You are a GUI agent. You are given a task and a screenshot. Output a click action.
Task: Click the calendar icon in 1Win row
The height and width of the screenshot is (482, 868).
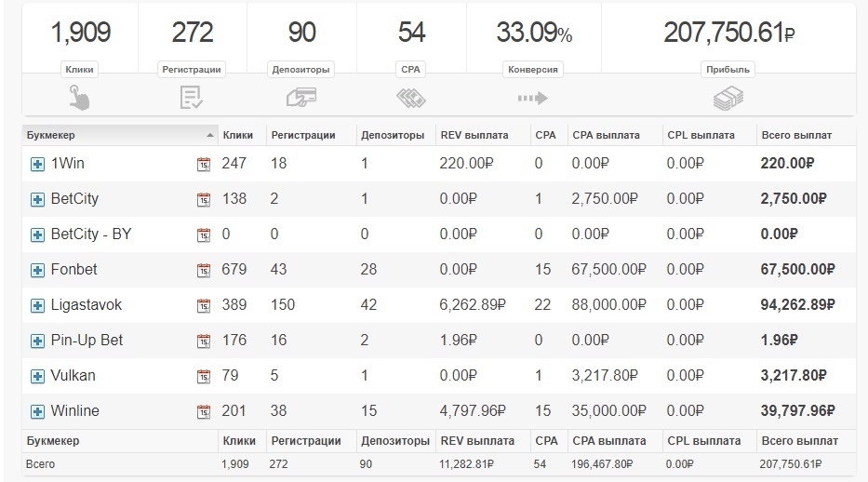click(204, 164)
